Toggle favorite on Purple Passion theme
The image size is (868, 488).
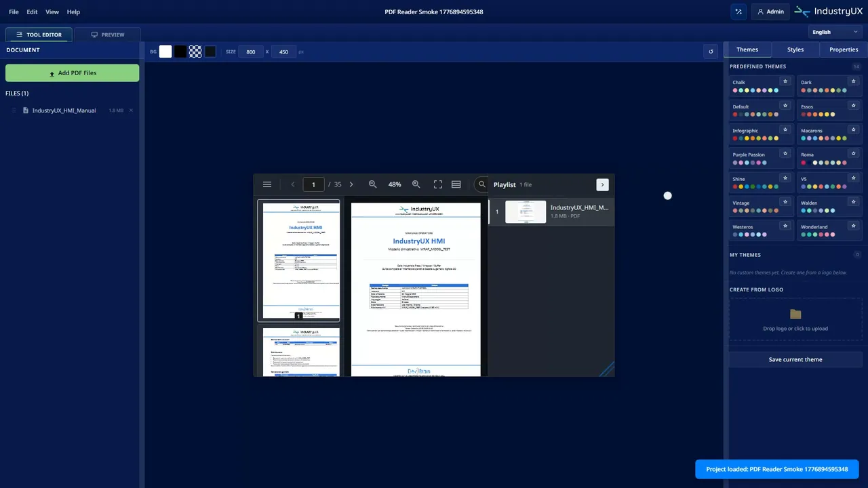(x=785, y=154)
